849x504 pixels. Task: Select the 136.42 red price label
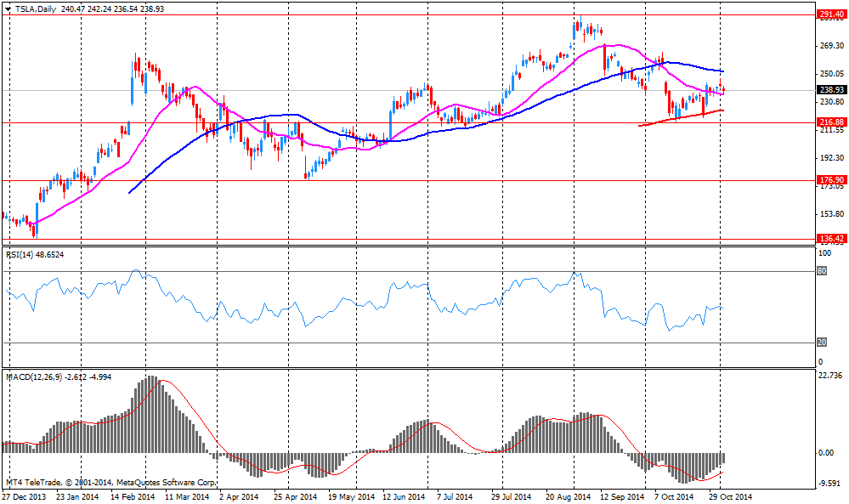click(829, 239)
